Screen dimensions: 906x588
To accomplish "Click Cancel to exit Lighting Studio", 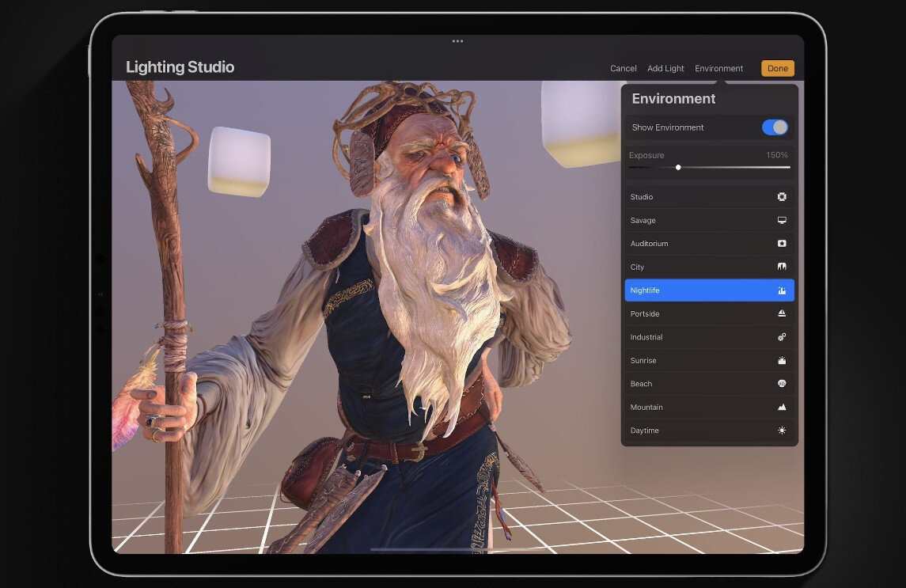I will click(x=623, y=68).
